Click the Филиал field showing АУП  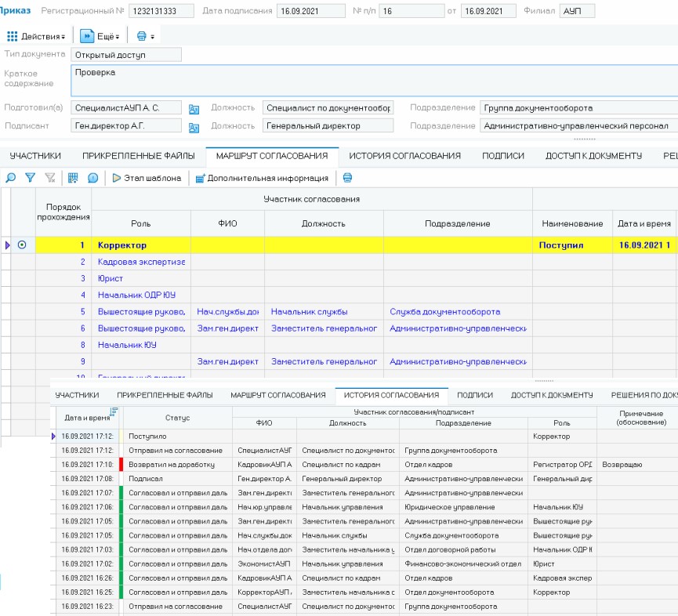pos(577,11)
